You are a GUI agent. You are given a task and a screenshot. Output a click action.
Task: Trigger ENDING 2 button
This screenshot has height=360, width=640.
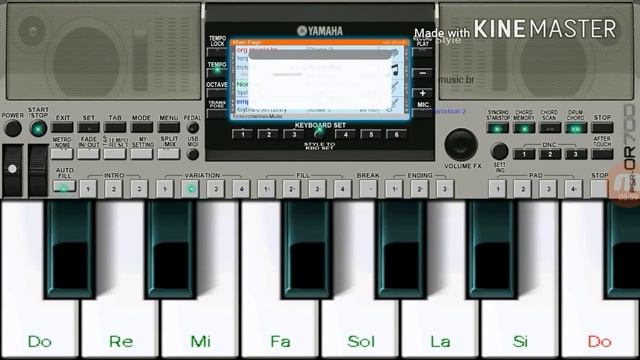click(x=419, y=189)
